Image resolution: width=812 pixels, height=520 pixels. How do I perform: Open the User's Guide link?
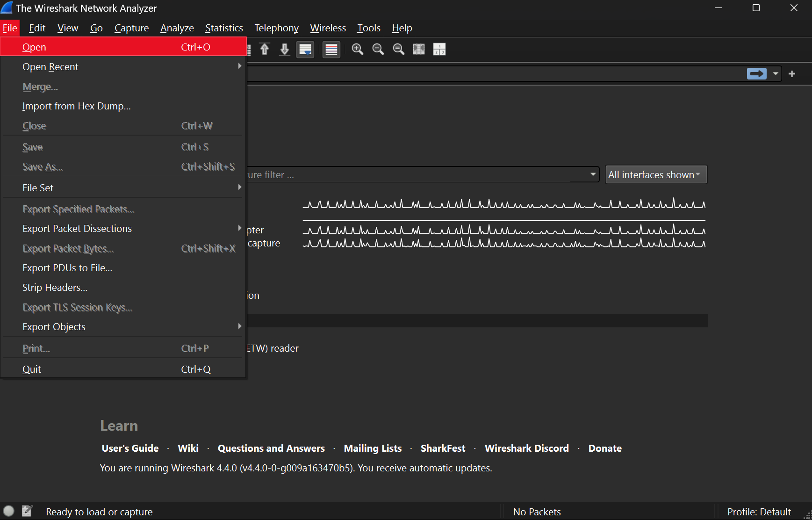[130, 448]
